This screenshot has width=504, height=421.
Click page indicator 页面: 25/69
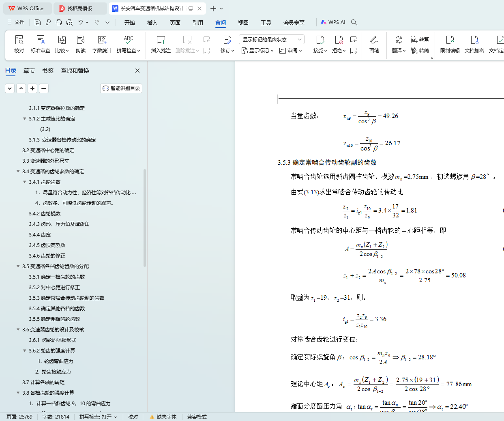click(19, 417)
